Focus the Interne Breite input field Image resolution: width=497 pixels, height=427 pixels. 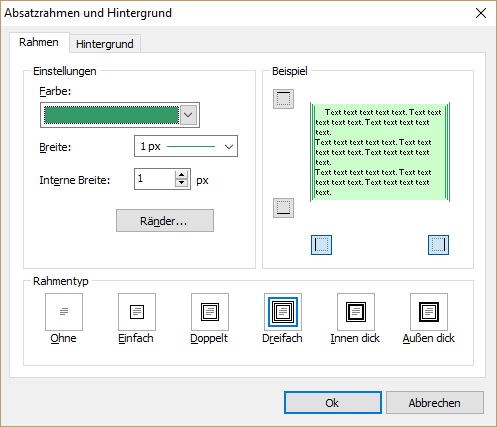pyautogui.click(x=155, y=179)
